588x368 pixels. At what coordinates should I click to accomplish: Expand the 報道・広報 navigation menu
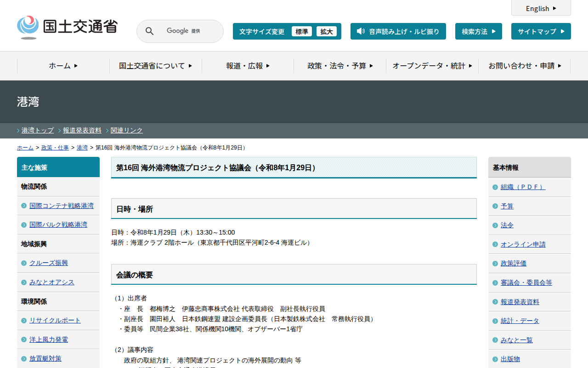(x=248, y=66)
